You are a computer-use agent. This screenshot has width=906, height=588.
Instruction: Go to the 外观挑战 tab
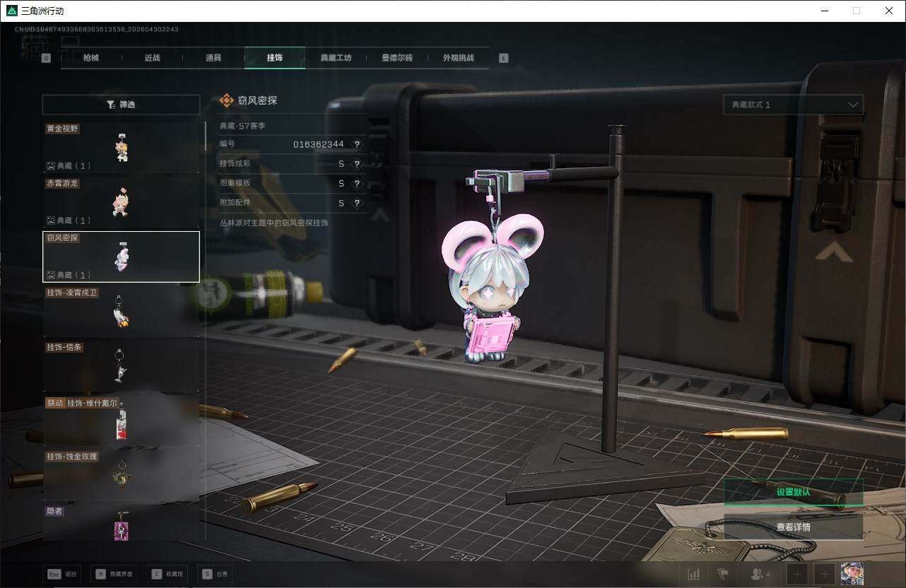pyautogui.click(x=459, y=58)
